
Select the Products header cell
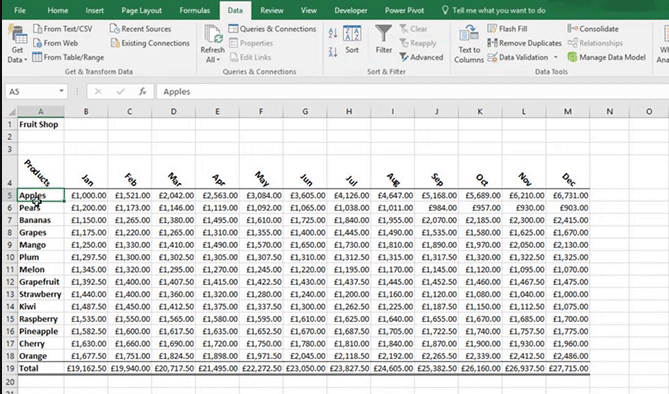pyautogui.click(x=41, y=172)
